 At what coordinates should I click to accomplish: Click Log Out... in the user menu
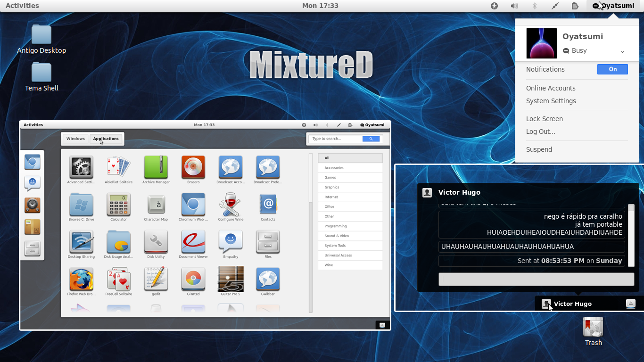(541, 132)
